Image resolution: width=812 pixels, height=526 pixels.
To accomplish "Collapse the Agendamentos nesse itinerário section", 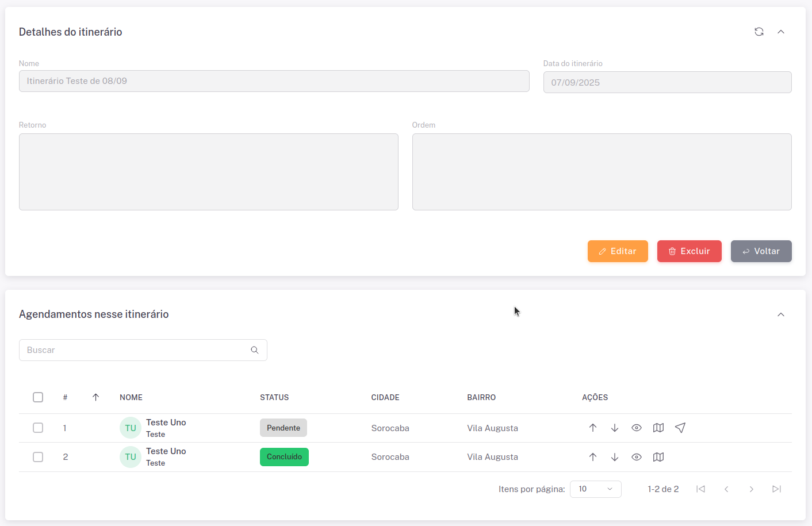I will 781,314.
